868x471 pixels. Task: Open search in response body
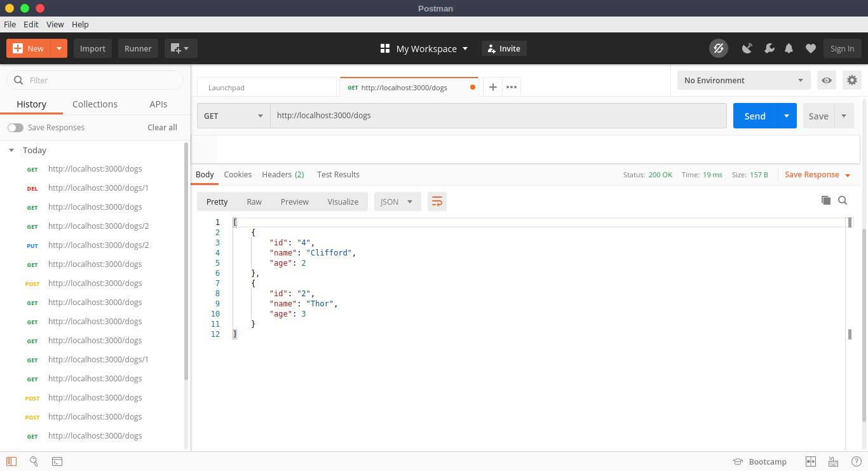[x=843, y=200]
